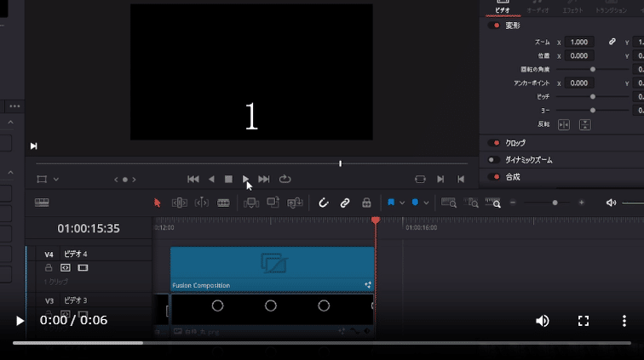Mute audio with the toolbar speaker icon
644x360 pixels.
(x=611, y=203)
